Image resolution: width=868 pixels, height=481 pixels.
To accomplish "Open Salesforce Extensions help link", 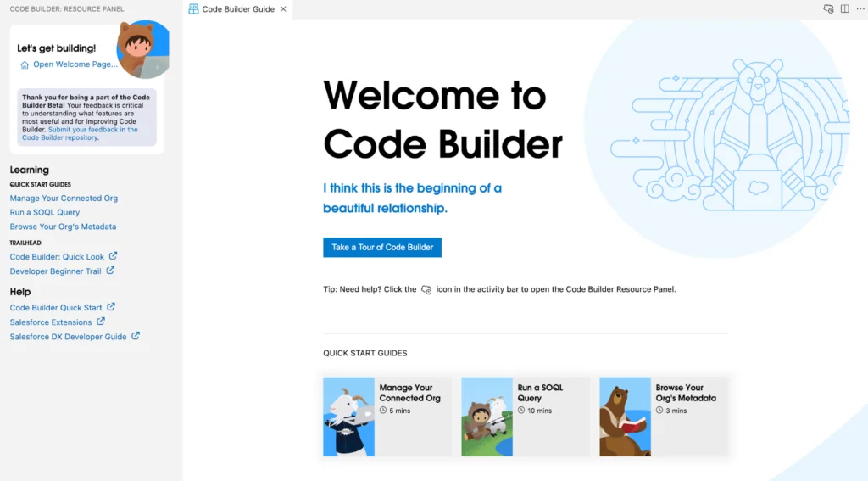I will [51, 322].
